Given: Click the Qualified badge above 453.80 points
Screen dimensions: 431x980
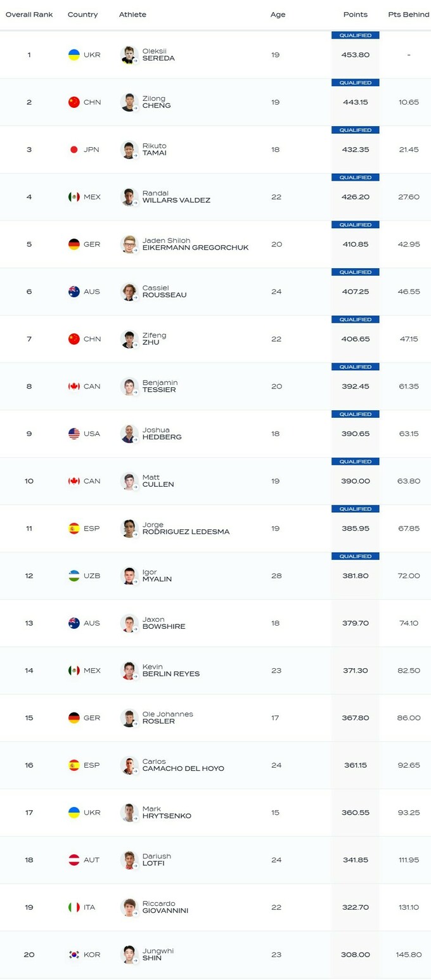Looking at the screenshot, I should [x=355, y=35].
